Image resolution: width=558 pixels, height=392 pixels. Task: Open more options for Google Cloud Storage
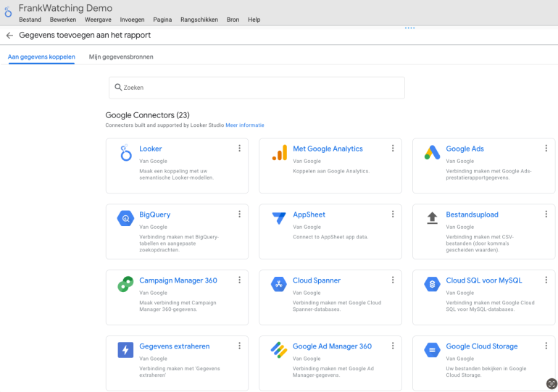[x=546, y=346]
